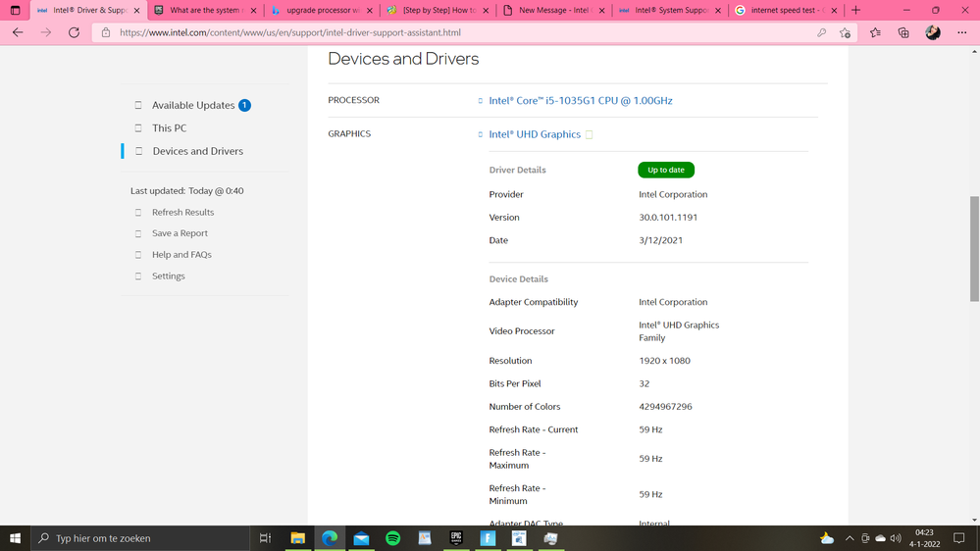This screenshot has width=980, height=551.
Task: Add this page to favorites
Action: [845, 32]
